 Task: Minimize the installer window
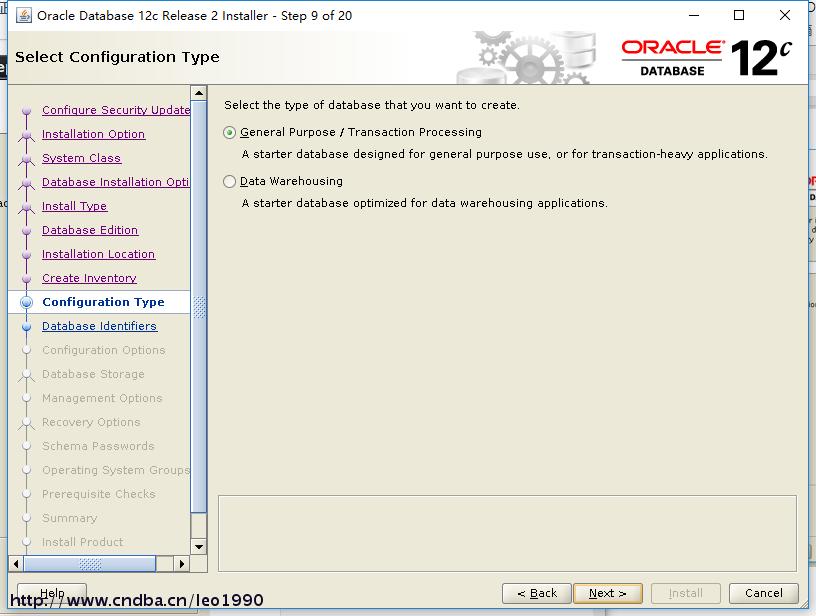694,15
